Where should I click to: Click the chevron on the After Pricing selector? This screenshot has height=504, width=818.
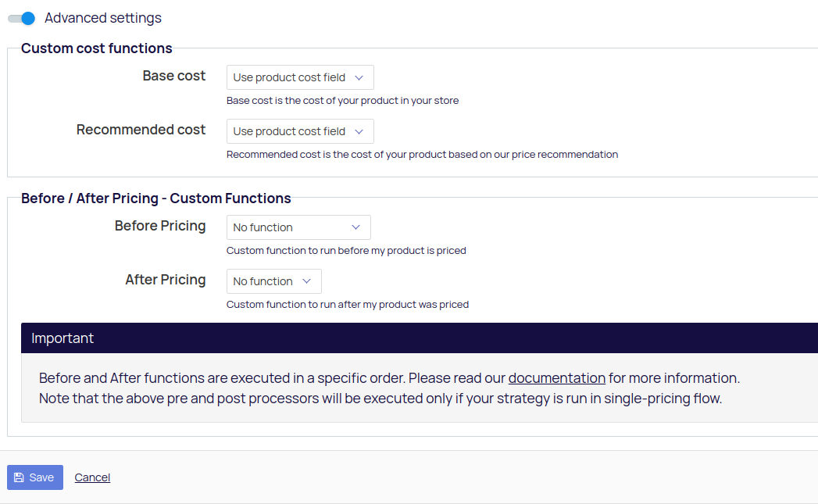[308, 281]
